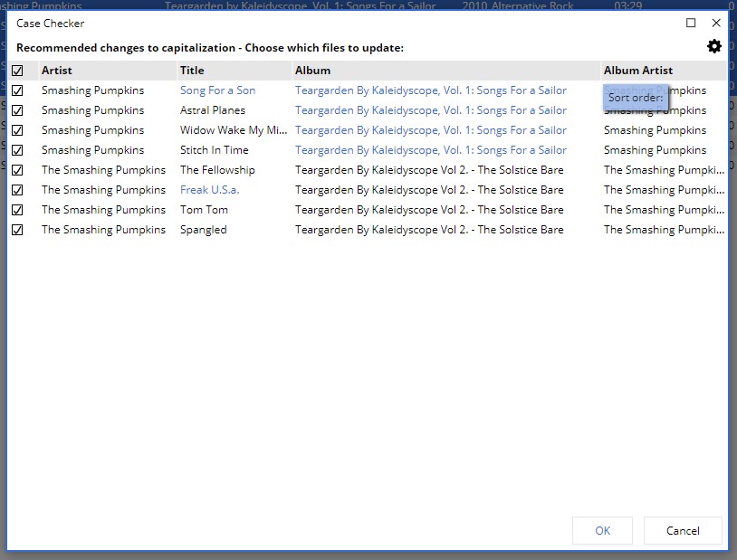Screen dimensions: 737x560
Task: Uncheck the Spangled row checkbox
Action: [17, 230]
